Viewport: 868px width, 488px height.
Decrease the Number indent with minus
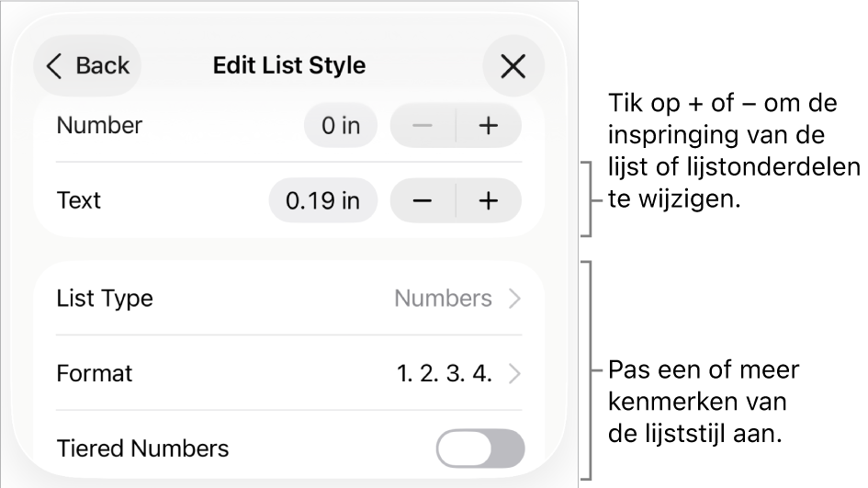pos(423,126)
